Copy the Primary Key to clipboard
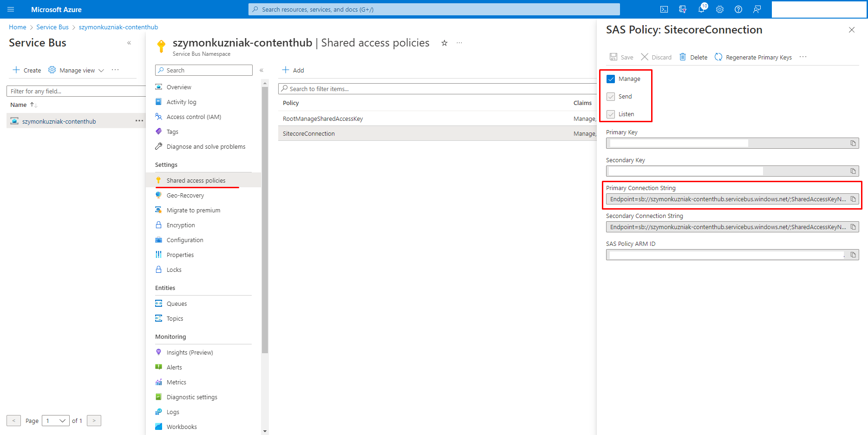Screen dimensions: 868x435 853,143
